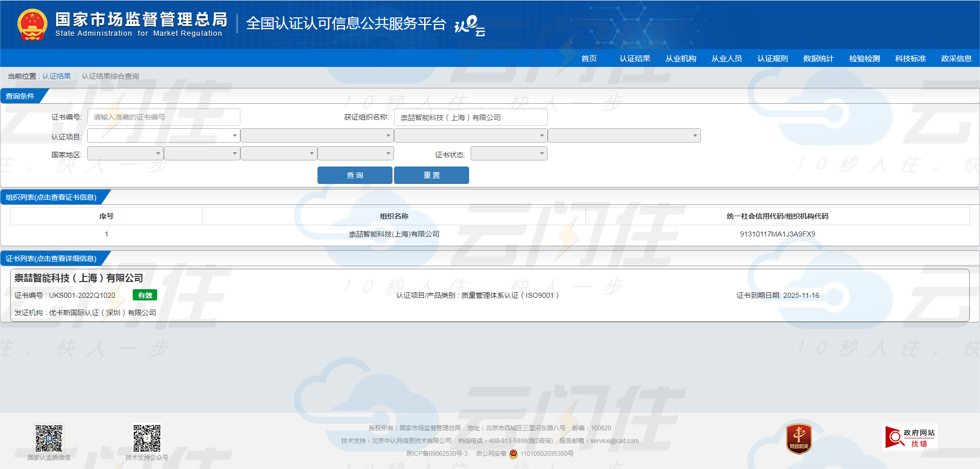The image size is (980, 469).
Task: Expand the fourth 认证项目 dropdown
Action: pyautogui.click(x=624, y=135)
